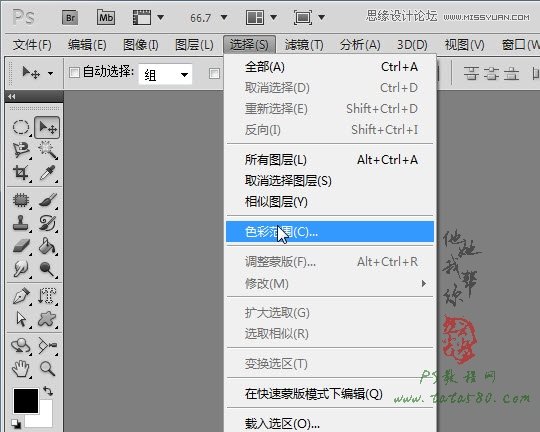Screen dimensions: 540x432
Task: Open the 图层(L) menu
Action: [x=194, y=45]
